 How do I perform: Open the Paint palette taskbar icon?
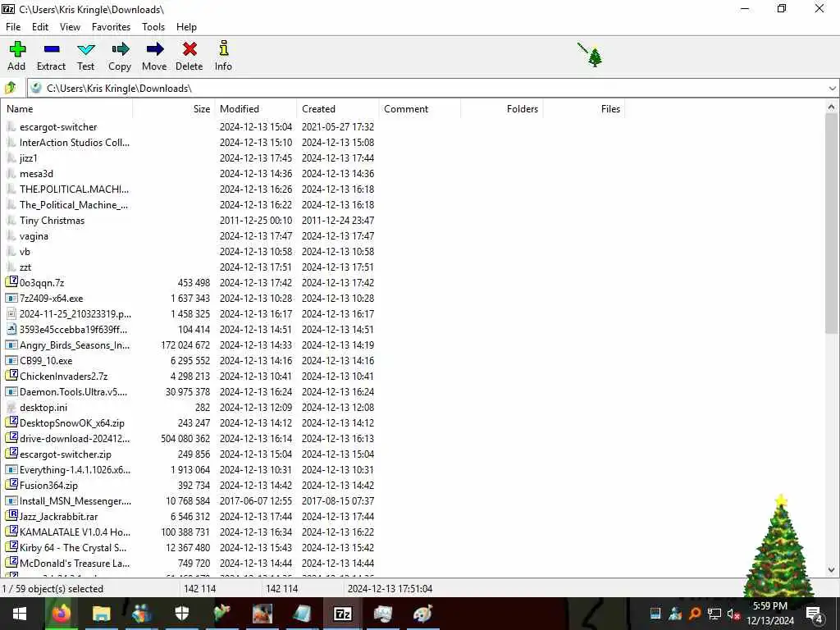(423, 614)
